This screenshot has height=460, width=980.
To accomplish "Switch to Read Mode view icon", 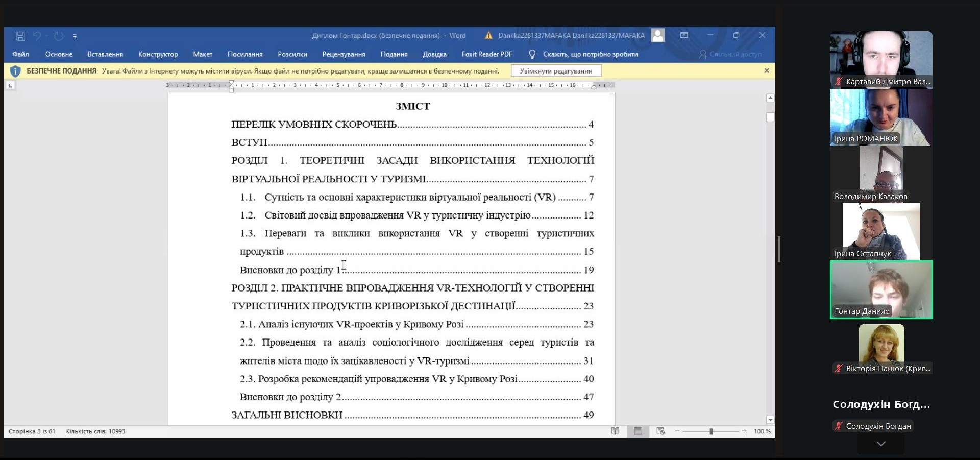I will pos(615,431).
